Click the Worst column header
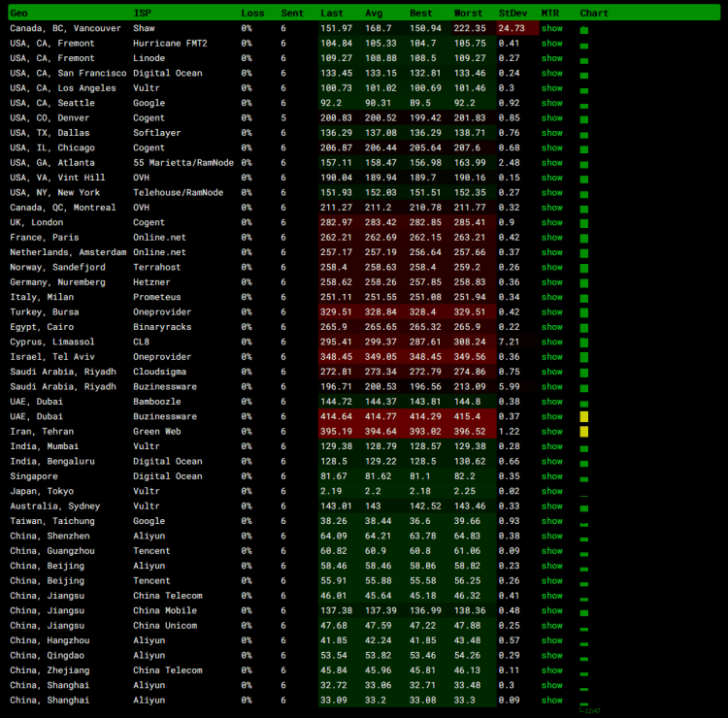 point(469,13)
